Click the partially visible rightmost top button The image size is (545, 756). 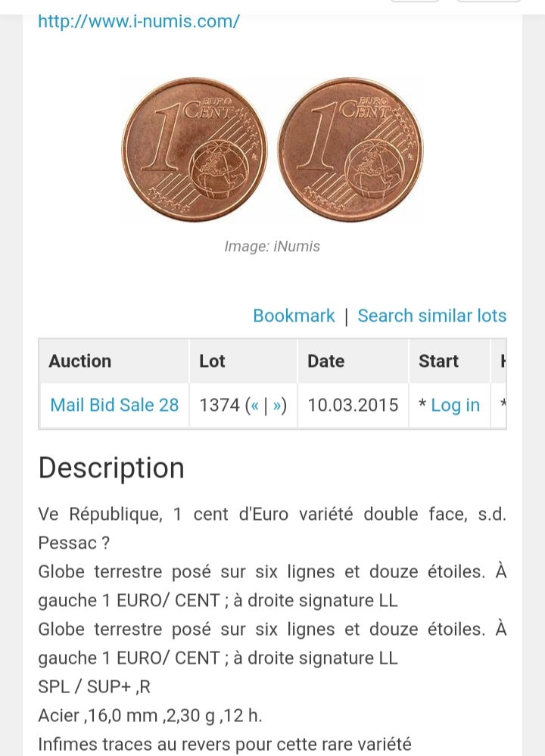488,1
